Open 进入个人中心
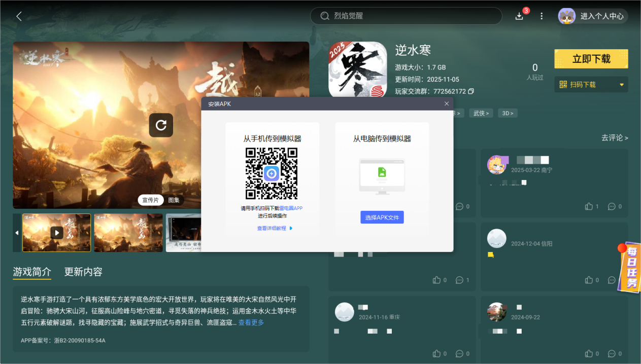Viewport: 641px width, 364px height. pos(602,16)
